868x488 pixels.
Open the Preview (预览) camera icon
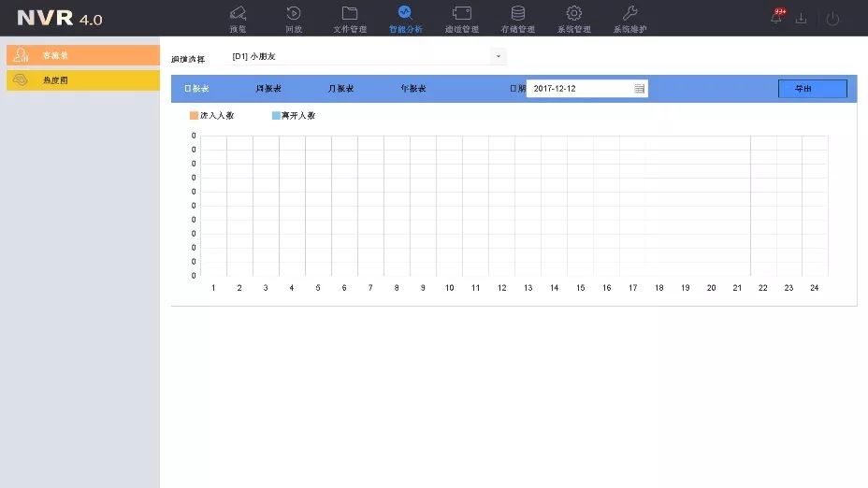click(x=238, y=14)
